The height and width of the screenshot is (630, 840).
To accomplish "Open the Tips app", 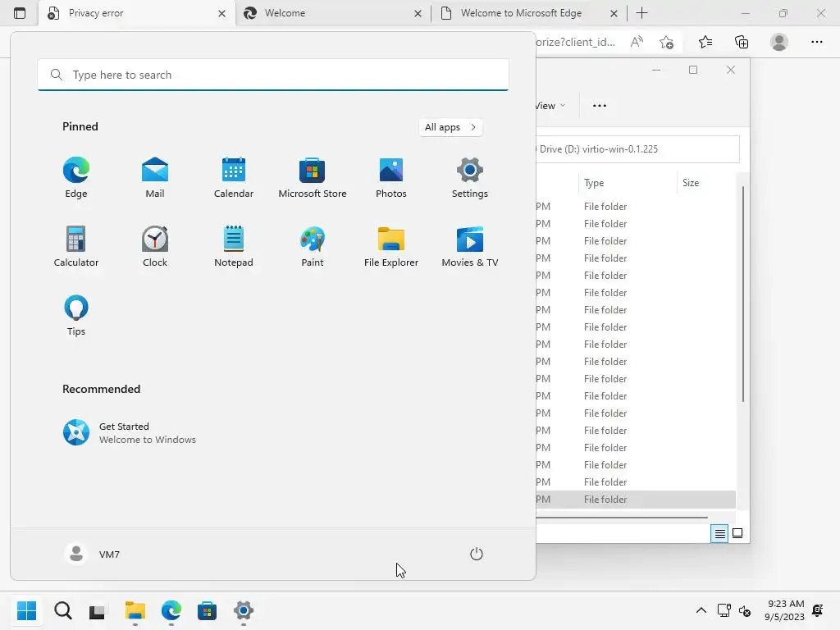I will coord(76,316).
